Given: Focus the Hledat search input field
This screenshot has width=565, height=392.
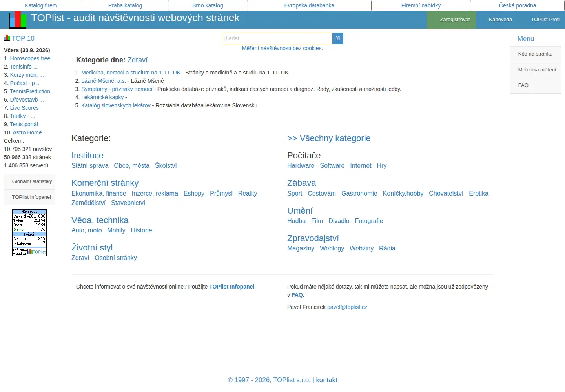Looking at the screenshot, I should pos(277,38).
